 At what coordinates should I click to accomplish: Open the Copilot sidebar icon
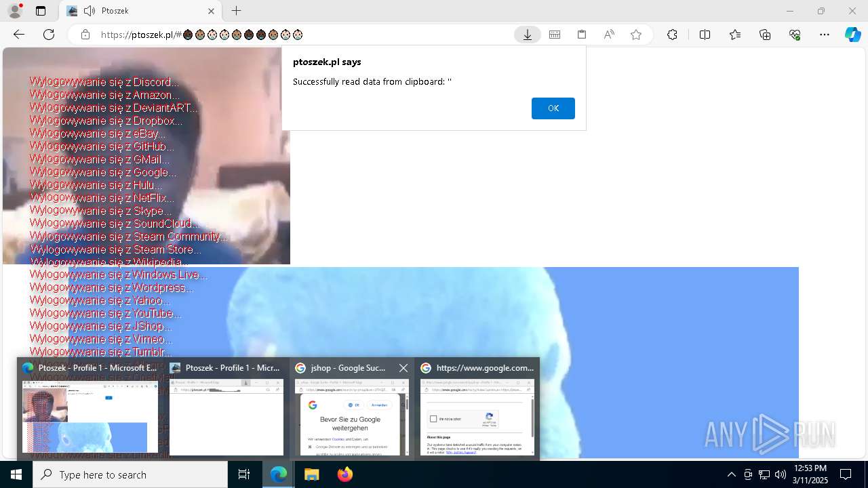[x=853, y=35]
